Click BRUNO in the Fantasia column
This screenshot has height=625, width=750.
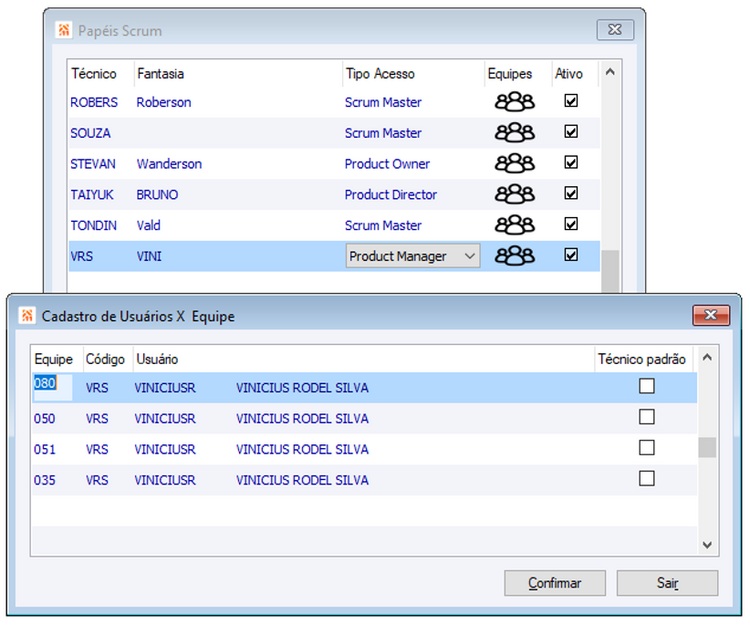pyautogui.click(x=157, y=195)
